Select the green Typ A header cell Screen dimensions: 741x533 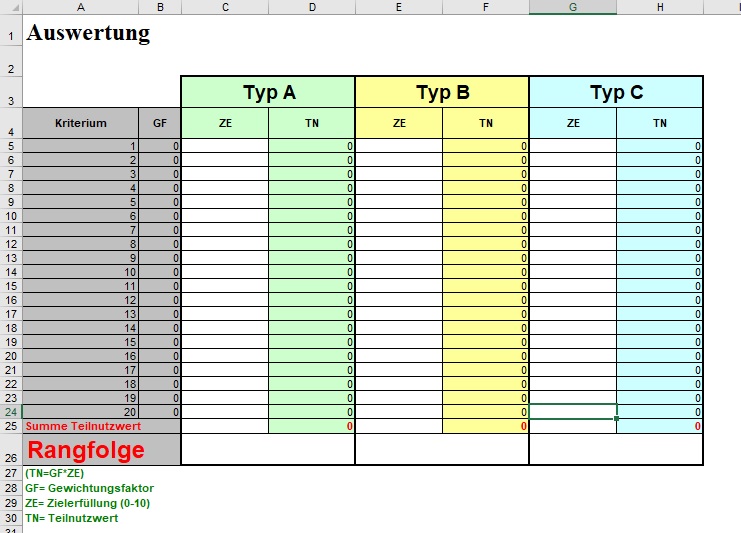coord(267,92)
